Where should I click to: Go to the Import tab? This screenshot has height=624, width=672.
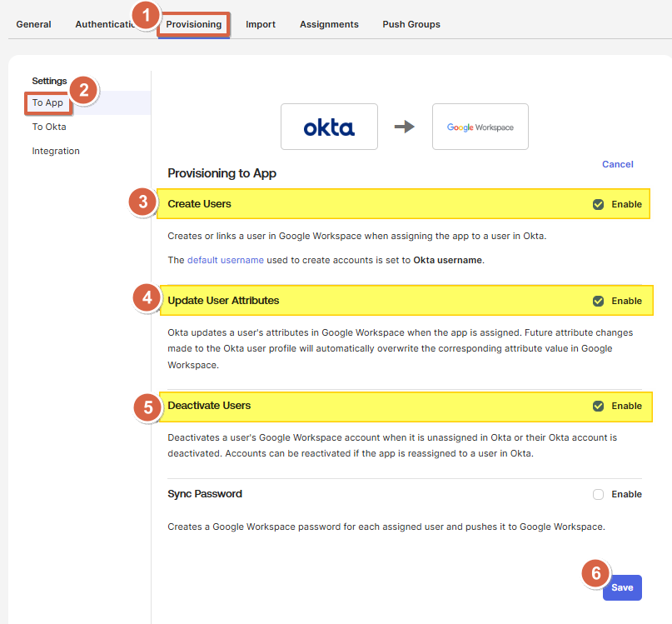261,24
